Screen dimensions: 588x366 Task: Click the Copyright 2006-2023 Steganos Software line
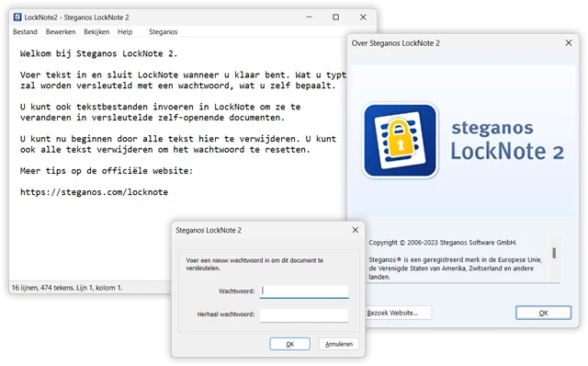click(443, 243)
